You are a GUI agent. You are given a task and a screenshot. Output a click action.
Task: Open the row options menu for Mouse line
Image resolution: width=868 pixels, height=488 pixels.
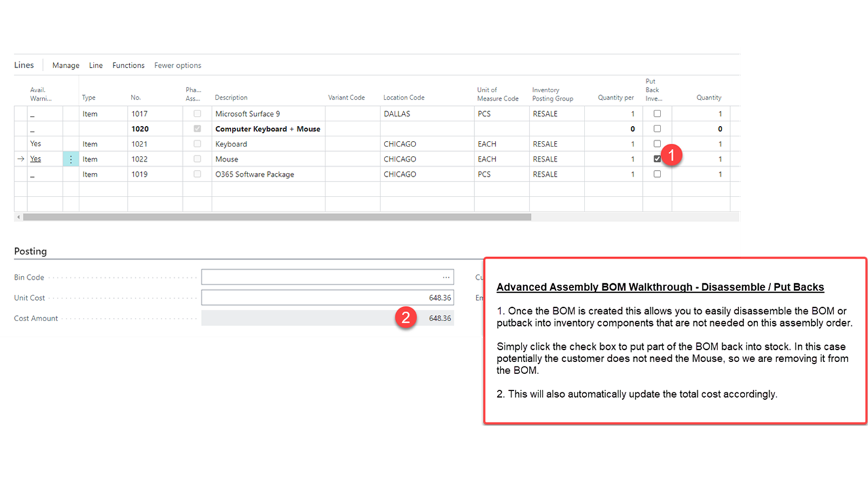(x=71, y=159)
